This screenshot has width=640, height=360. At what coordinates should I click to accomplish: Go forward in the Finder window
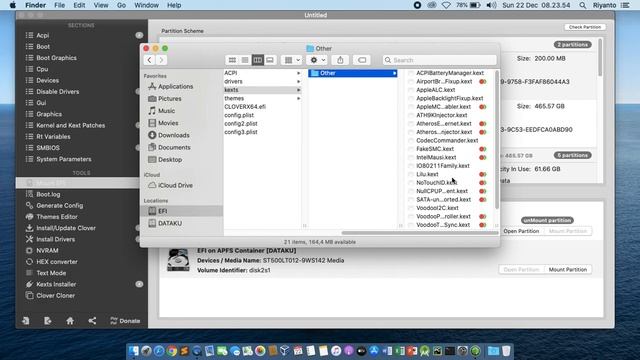[x=161, y=60]
